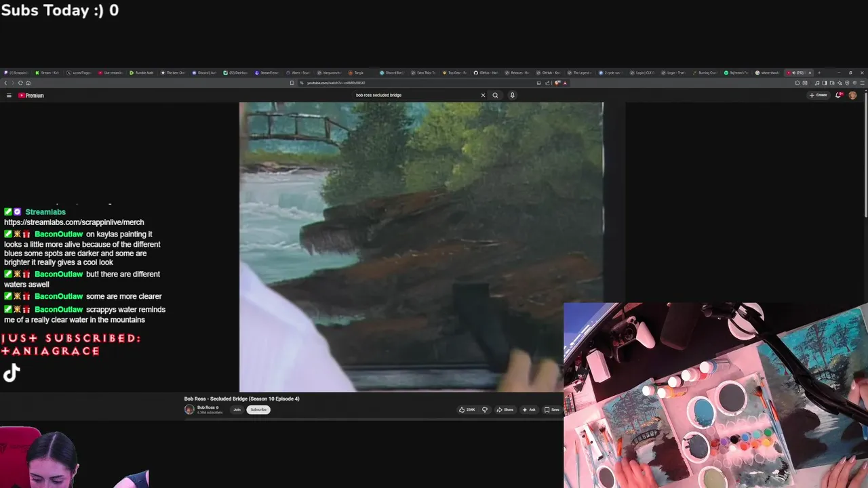Switch to the Rumble Auth browser tab

pyautogui.click(x=142, y=73)
